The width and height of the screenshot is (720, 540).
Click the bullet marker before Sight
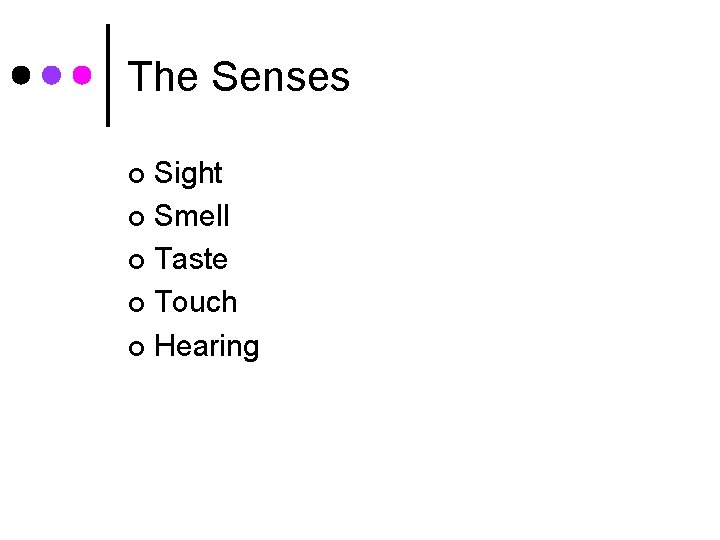[137, 175]
